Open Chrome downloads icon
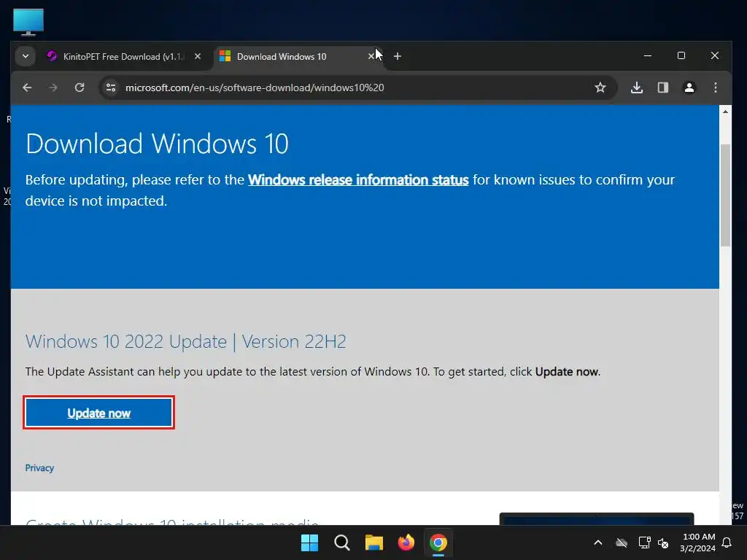The height and width of the screenshot is (560, 747). pos(637,87)
